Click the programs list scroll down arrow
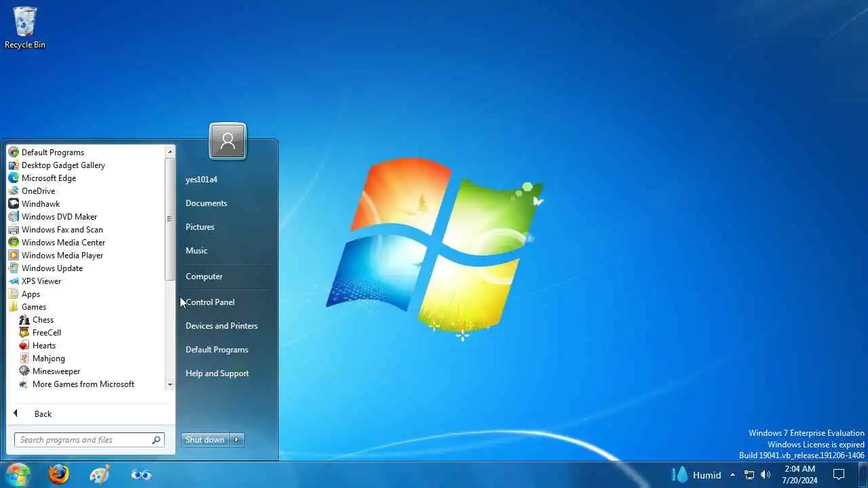Screen dimensions: 868x488 tap(170, 384)
